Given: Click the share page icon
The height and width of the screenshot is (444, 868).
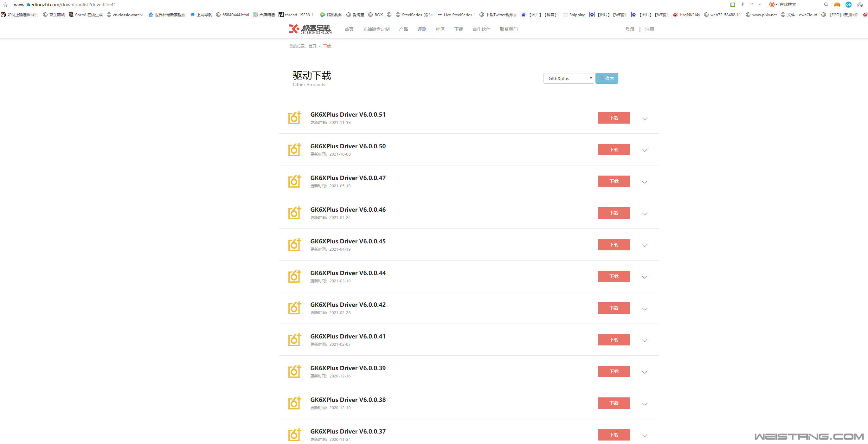Looking at the screenshot, I should [751, 5].
